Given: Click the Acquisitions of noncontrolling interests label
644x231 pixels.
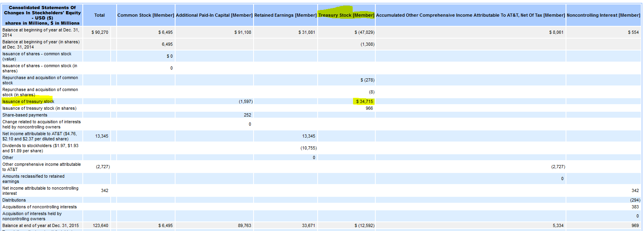Looking at the screenshot, I should (39, 207).
